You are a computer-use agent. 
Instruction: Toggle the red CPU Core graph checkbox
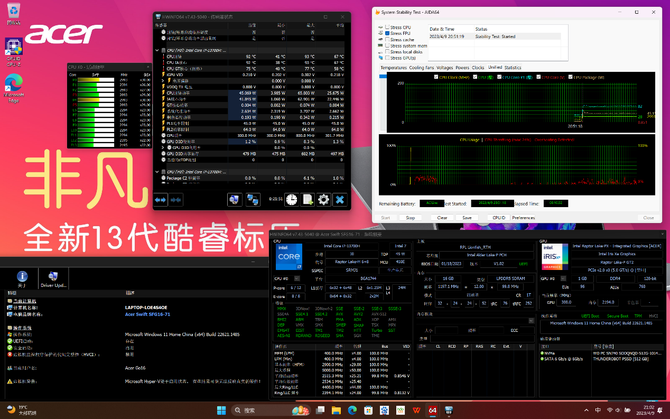pos(538,77)
